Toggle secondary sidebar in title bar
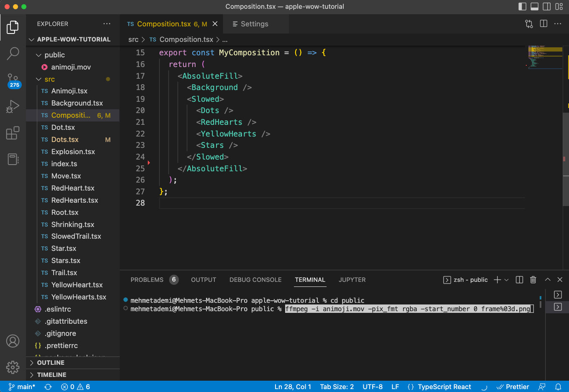569x392 pixels. [x=546, y=7]
